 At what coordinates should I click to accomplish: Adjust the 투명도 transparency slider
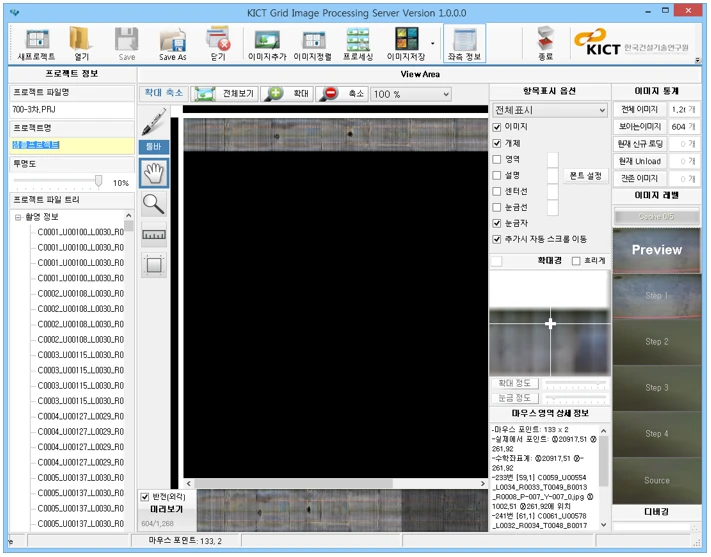click(98, 181)
